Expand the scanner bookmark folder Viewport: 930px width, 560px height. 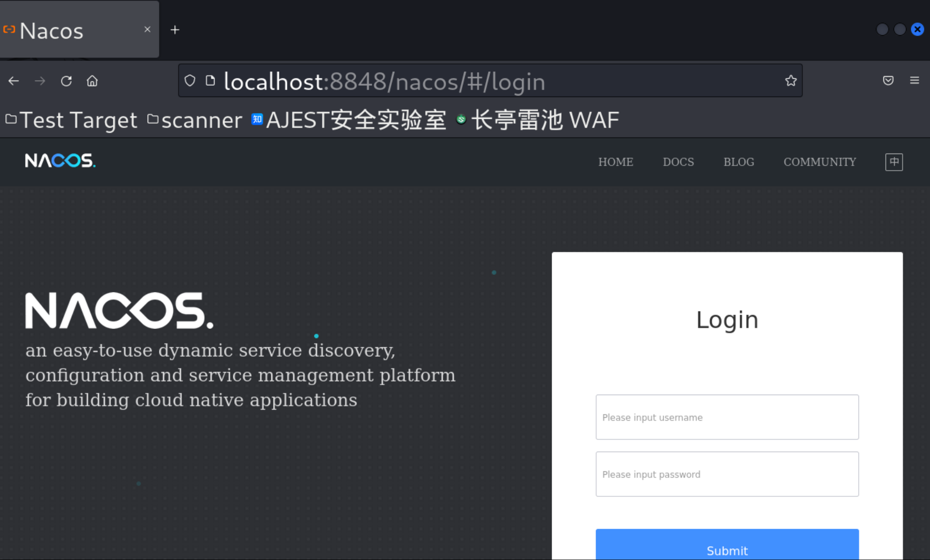(195, 120)
